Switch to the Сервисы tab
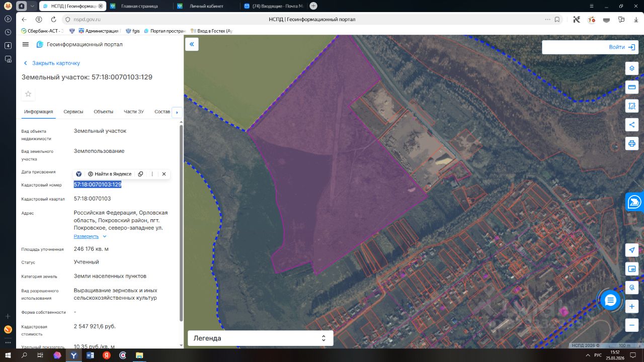The height and width of the screenshot is (362, 644). tap(73, 112)
